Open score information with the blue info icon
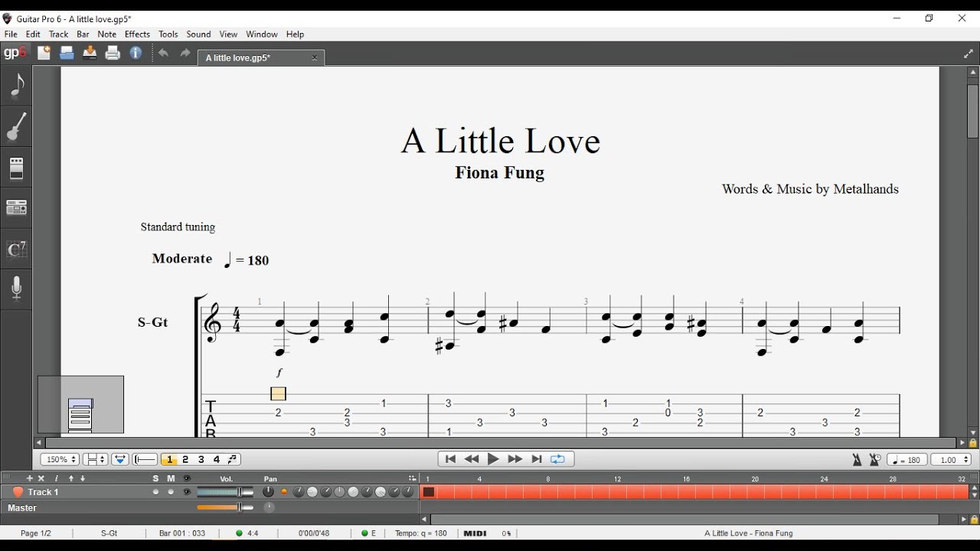The width and height of the screenshot is (980, 551). click(136, 53)
